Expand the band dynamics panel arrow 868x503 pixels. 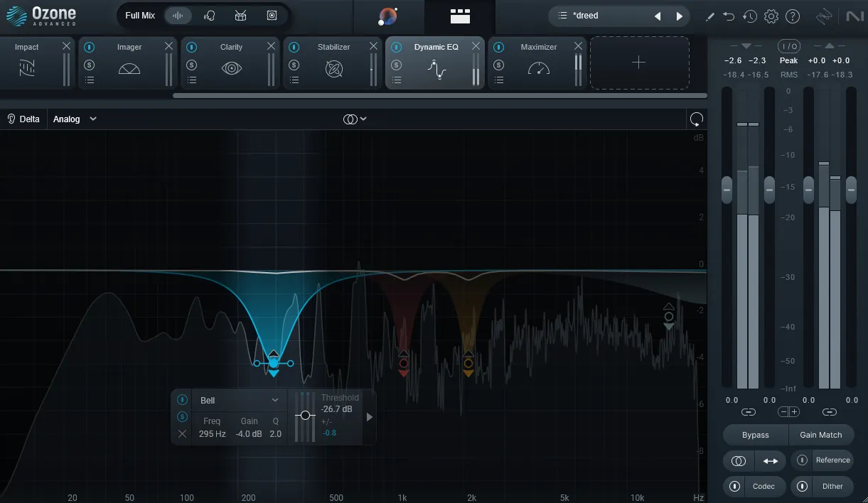point(370,418)
